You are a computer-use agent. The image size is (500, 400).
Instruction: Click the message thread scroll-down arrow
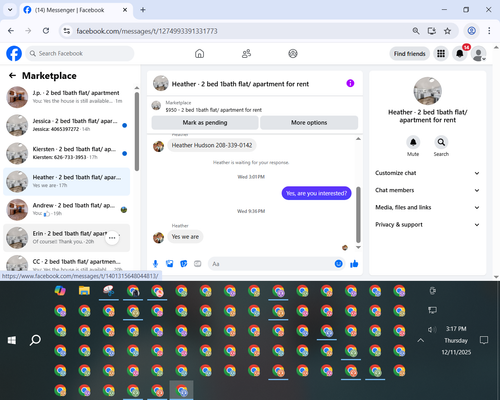358,247
